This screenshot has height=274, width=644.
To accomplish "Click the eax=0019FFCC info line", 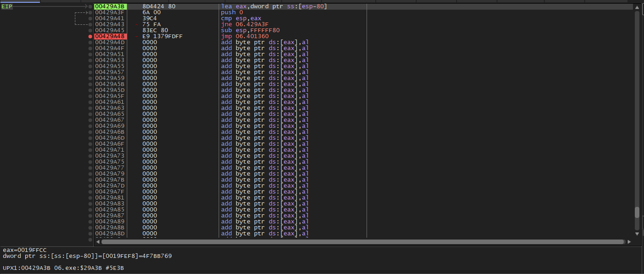I will (x=25, y=250).
